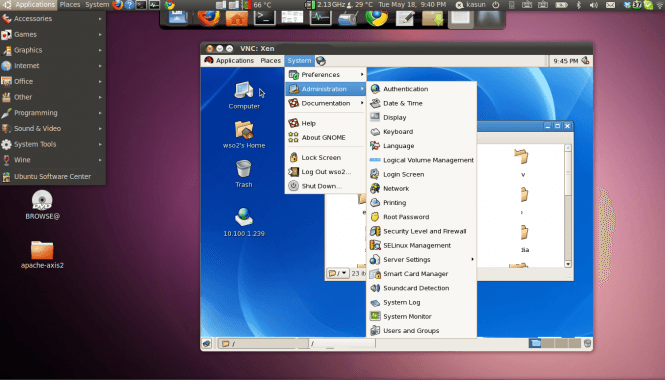Image resolution: width=665 pixels, height=380 pixels.
Task: Expand the Server Settings submenu
Action: [x=422, y=260]
